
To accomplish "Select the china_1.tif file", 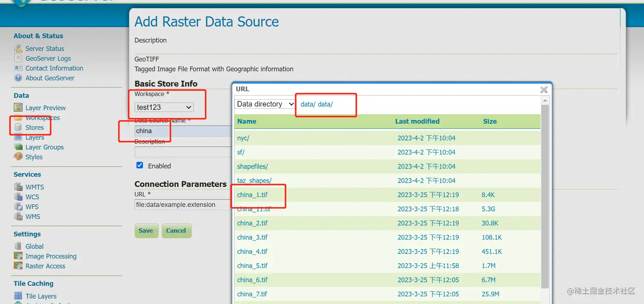I will [253, 195].
